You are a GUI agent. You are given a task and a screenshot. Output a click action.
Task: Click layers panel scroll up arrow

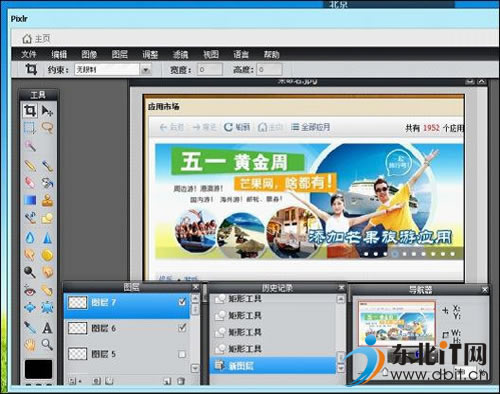click(x=195, y=298)
